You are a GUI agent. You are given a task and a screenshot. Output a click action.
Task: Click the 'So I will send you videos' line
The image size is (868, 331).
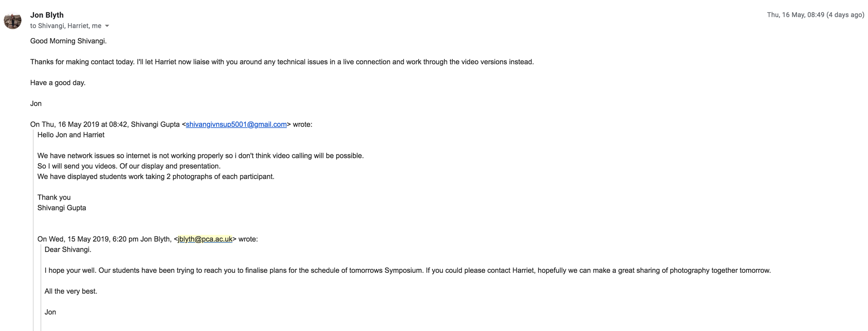pos(128,166)
